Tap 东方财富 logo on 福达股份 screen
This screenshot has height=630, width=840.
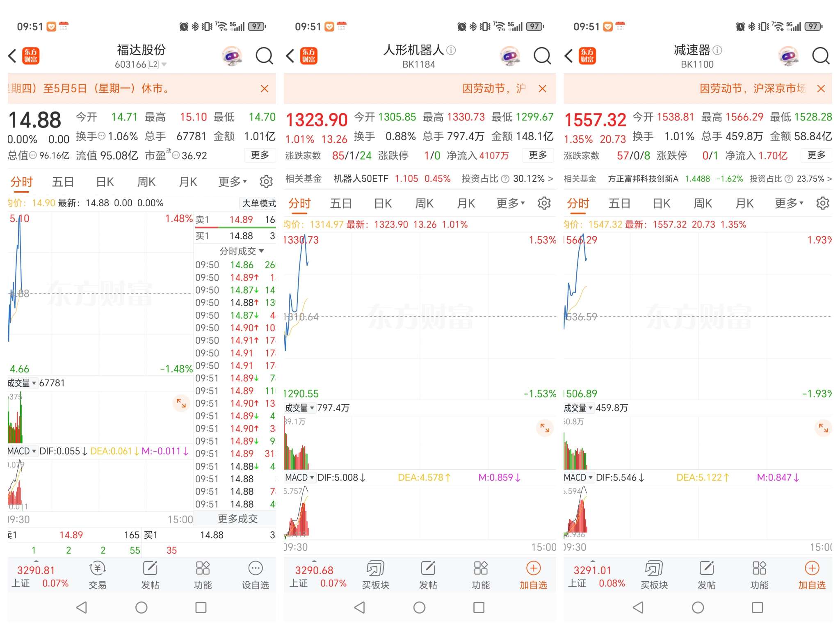(31, 56)
